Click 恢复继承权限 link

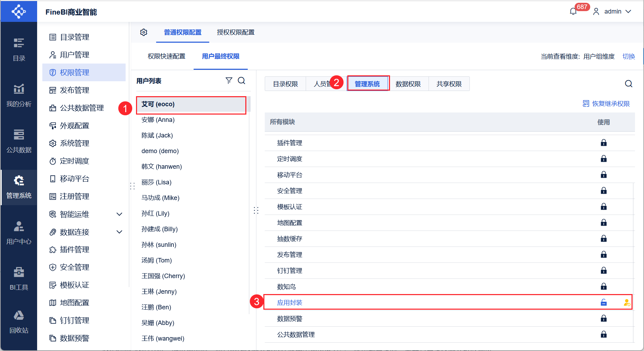click(x=606, y=103)
